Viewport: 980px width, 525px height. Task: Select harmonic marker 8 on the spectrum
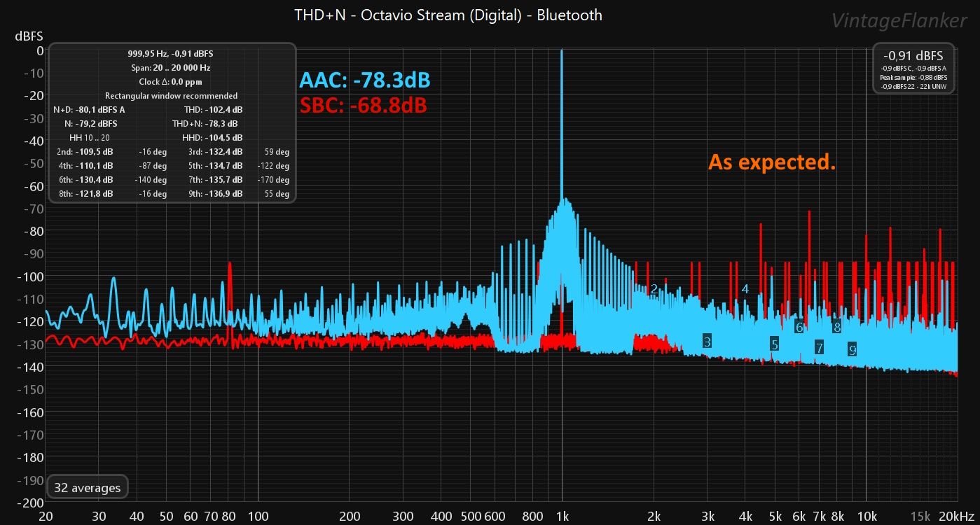click(x=836, y=326)
